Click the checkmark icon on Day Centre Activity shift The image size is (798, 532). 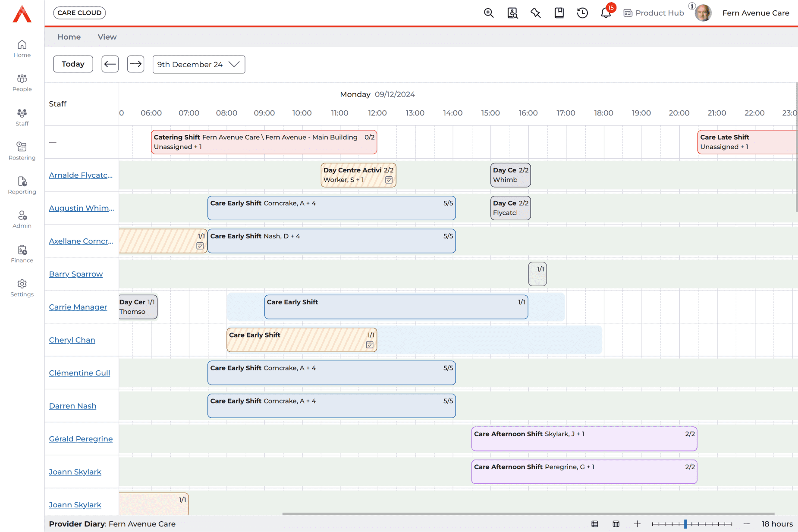coord(389,180)
